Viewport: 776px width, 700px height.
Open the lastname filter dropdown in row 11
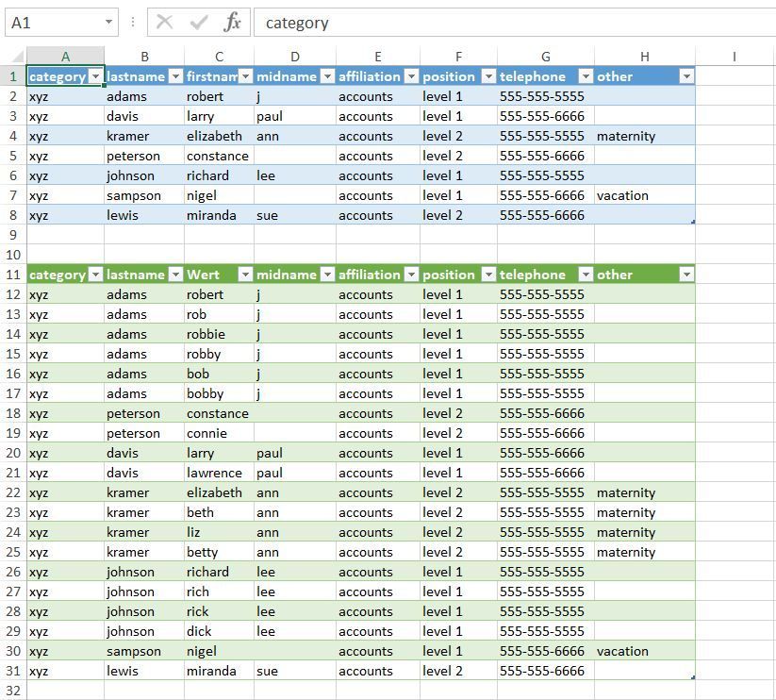pyautogui.click(x=176, y=275)
